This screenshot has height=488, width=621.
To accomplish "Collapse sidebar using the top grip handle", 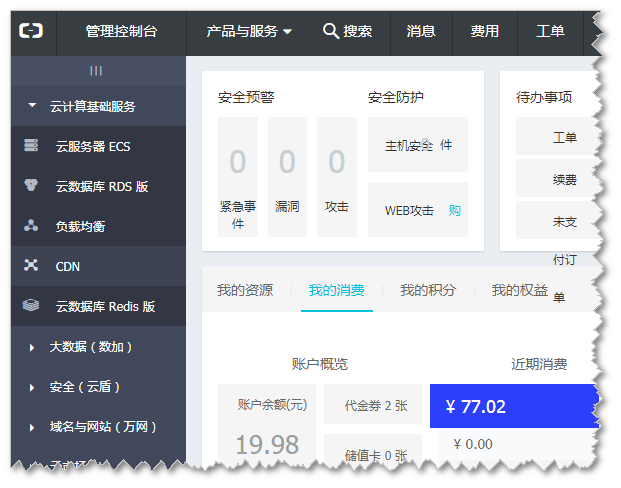I will [x=96, y=71].
